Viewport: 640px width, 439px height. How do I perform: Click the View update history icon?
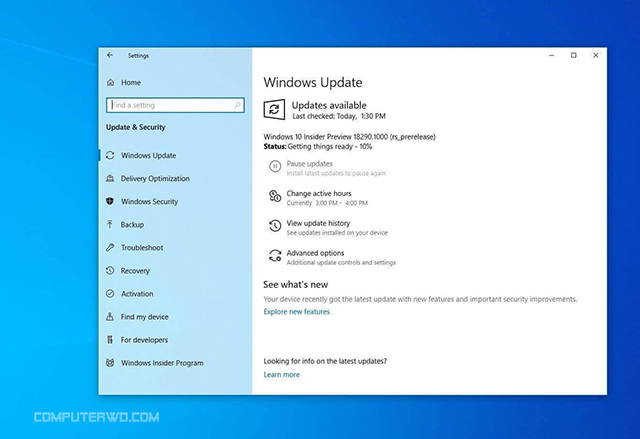pos(275,226)
